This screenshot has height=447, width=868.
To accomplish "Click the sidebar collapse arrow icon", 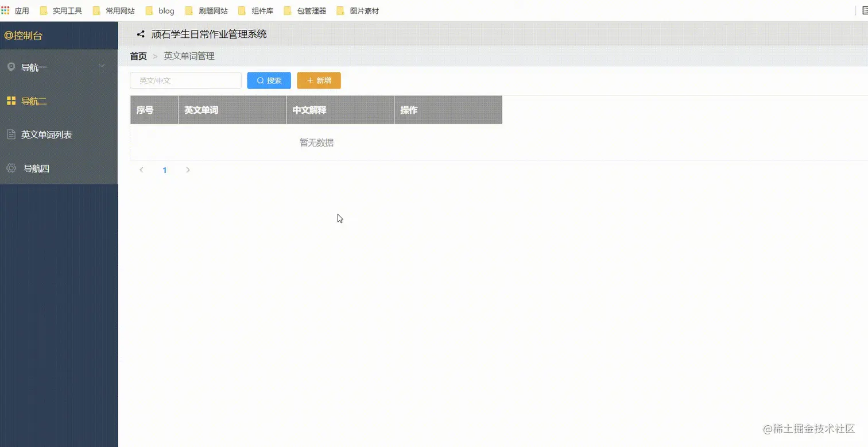I will click(x=140, y=34).
